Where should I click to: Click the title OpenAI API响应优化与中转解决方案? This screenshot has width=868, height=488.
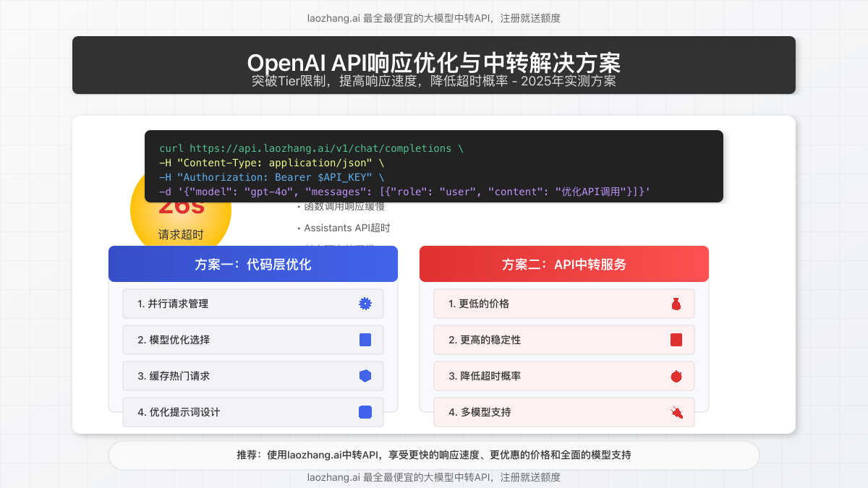434,61
